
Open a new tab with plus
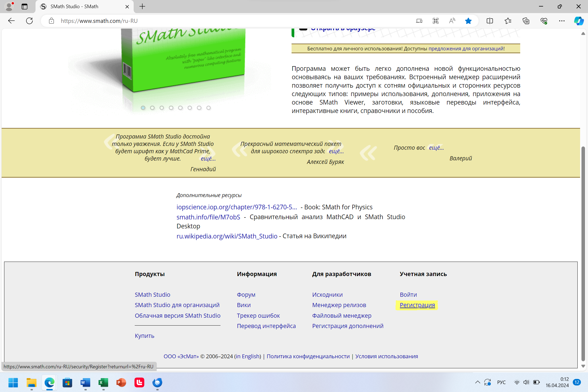click(142, 7)
